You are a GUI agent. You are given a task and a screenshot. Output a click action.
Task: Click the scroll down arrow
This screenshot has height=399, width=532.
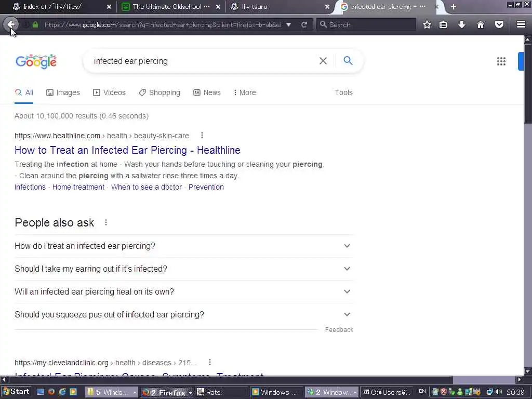click(528, 371)
